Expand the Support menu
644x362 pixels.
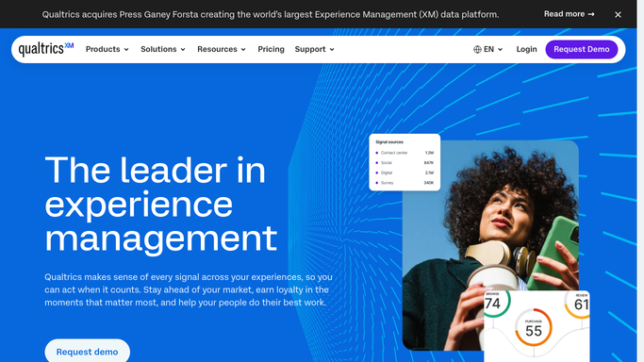[315, 49]
